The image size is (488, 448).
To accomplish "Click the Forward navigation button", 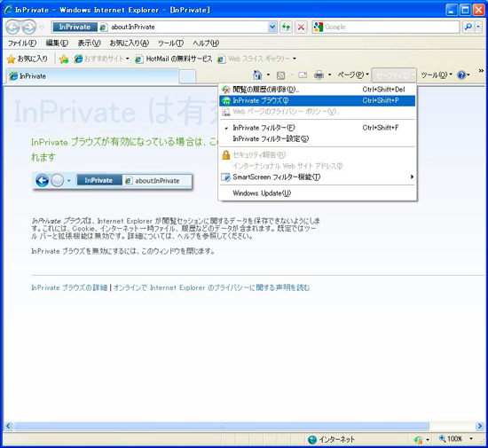I will click(29, 28).
